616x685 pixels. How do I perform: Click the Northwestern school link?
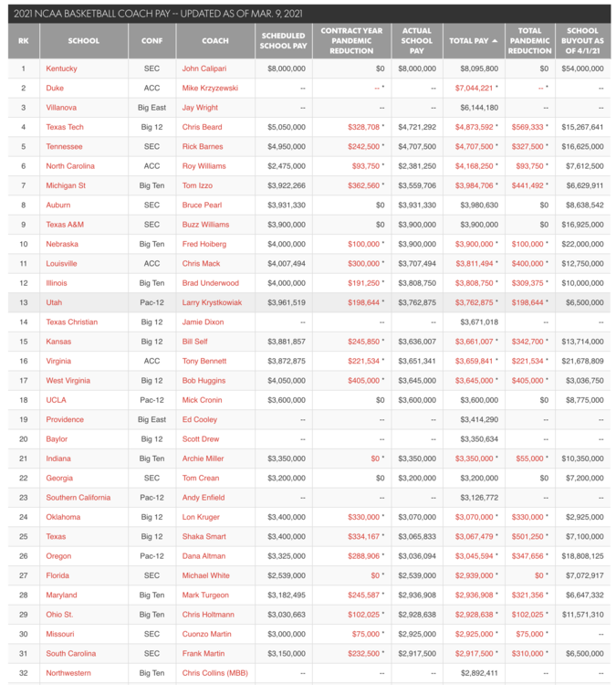click(x=68, y=673)
